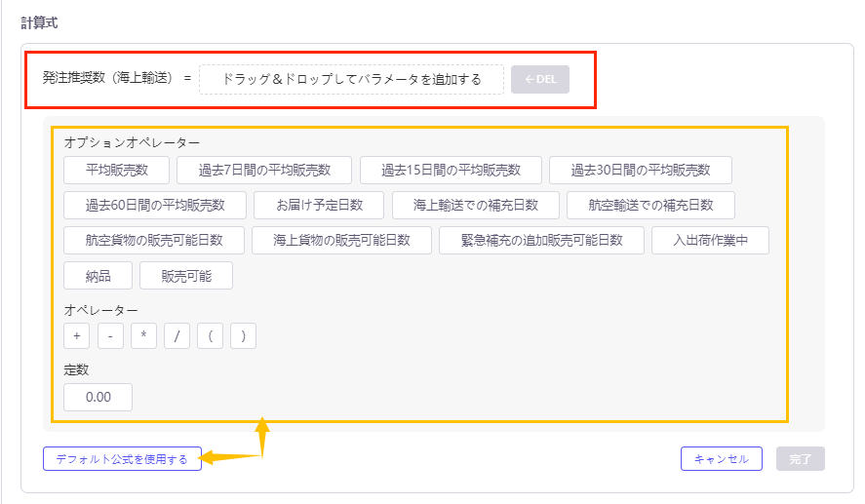Add the plus operator

click(77, 335)
